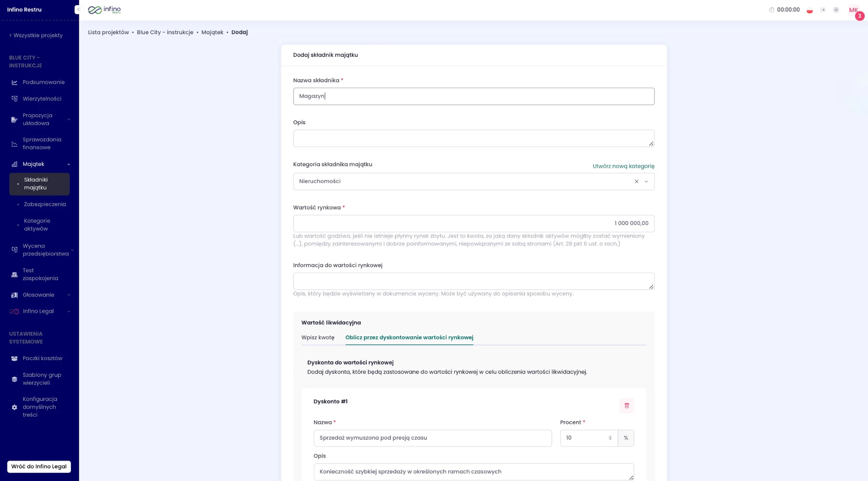Click the timer clock icon in header

(771, 10)
